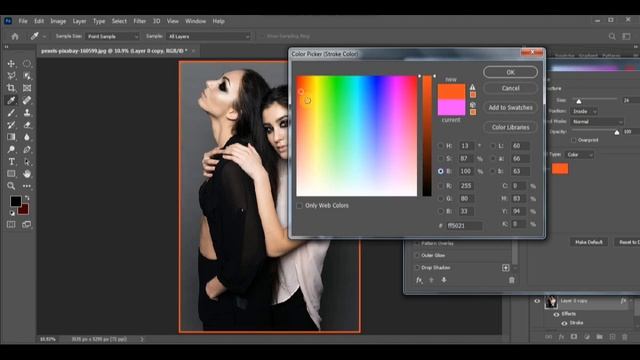
Task: Toggle the Overprint checkbox
Action: (x=574, y=140)
